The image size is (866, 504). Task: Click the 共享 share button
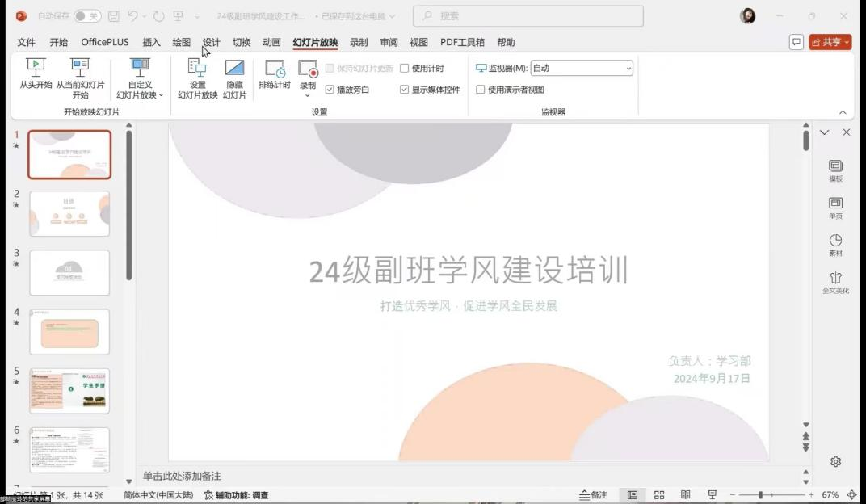coord(830,42)
